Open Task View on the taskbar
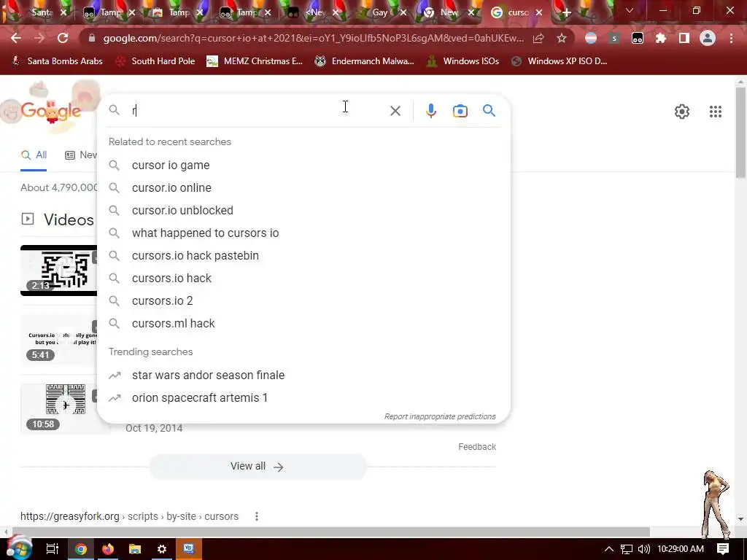 [x=53, y=549]
